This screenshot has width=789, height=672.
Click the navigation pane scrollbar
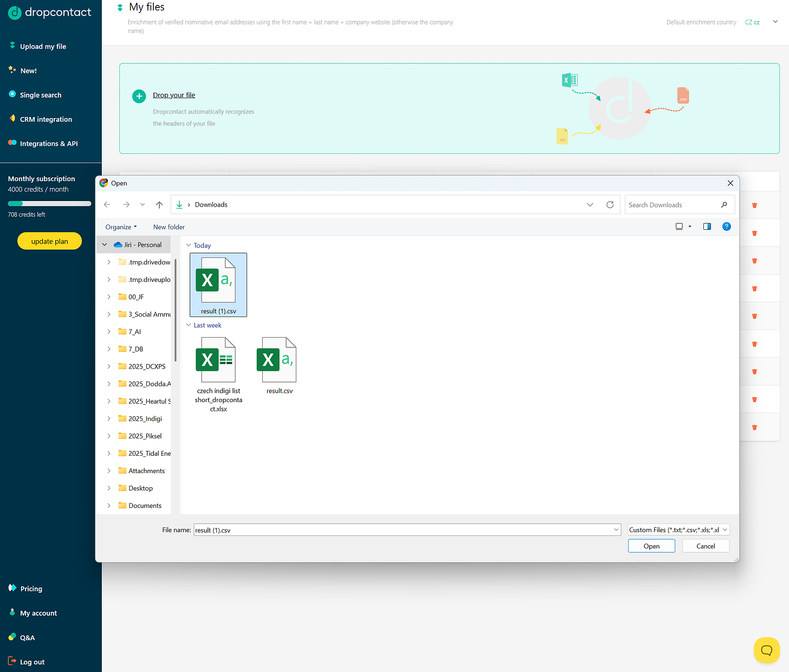[x=176, y=311]
